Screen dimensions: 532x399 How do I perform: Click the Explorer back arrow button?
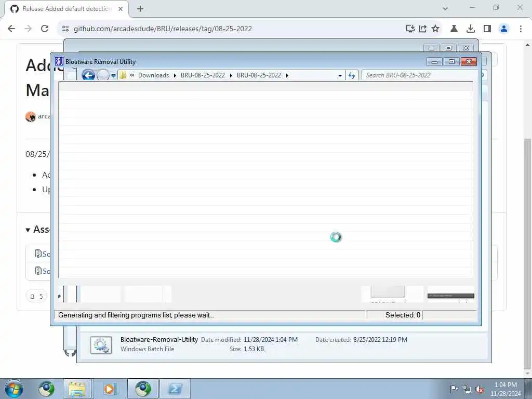88,75
